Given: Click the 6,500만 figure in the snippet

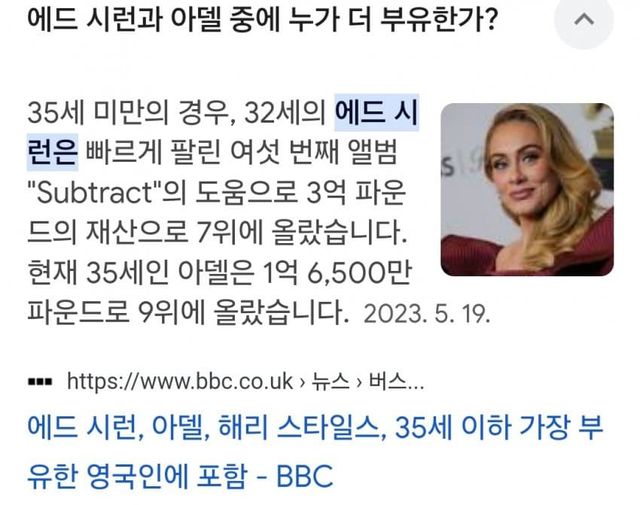Looking at the screenshot, I should click(359, 274).
